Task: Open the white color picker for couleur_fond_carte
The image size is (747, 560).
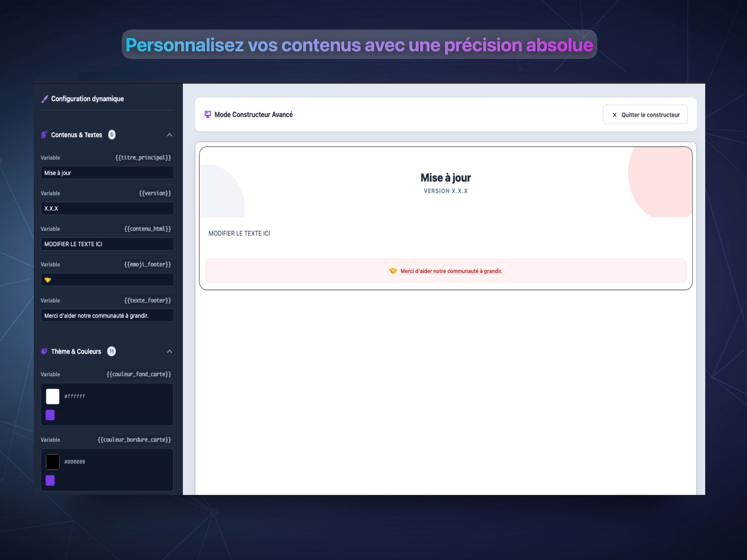Action: click(x=53, y=396)
